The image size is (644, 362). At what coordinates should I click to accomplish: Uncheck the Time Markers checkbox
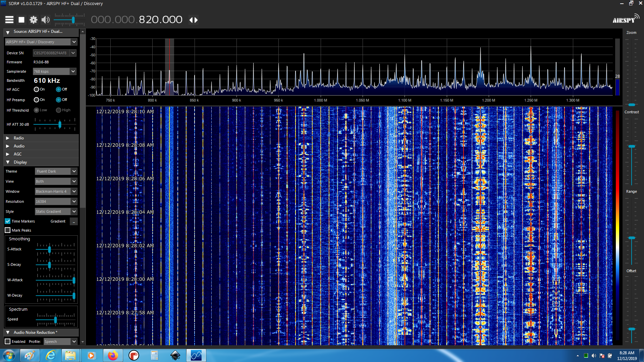[8, 221]
